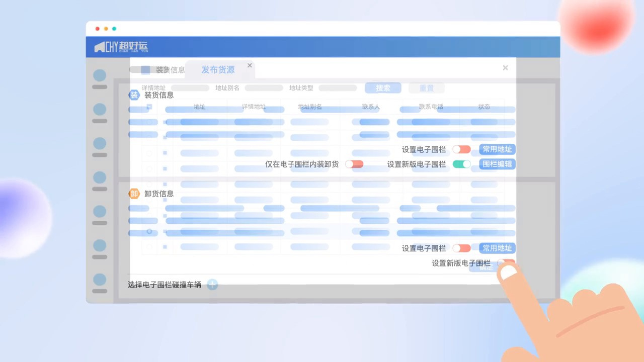Toggle 设置电子围栏 in the loading section
This screenshot has height=362, width=644.
pyautogui.click(x=461, y=149)
